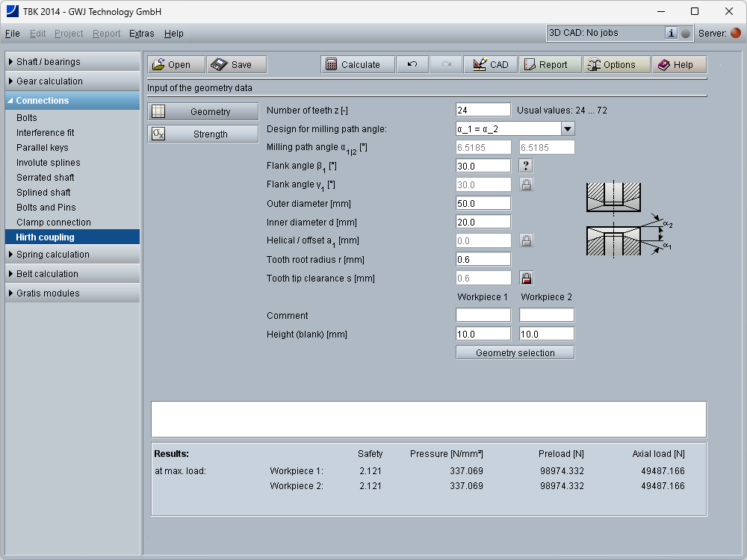
Task: Generate the Report from the toolbar
Action: 549,65
